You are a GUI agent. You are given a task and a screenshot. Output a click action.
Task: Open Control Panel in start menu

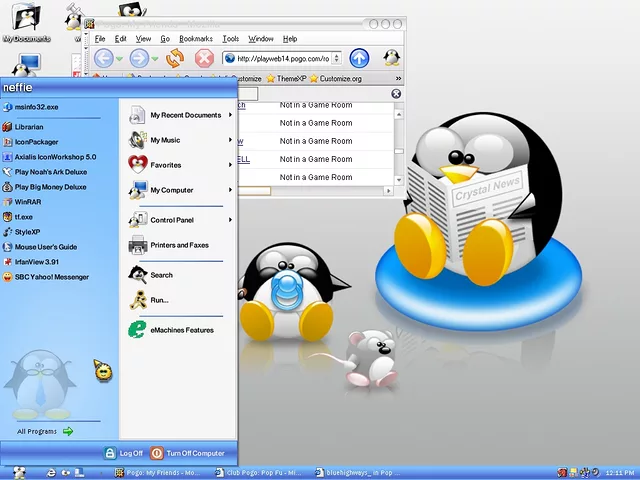click(x=171, y=220)
